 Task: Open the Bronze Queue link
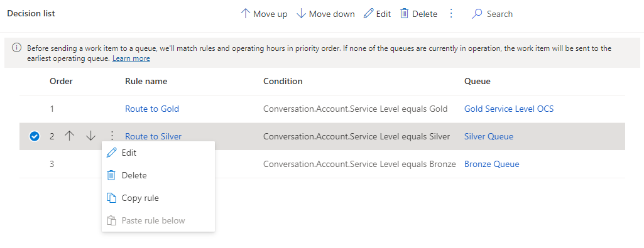491,164
